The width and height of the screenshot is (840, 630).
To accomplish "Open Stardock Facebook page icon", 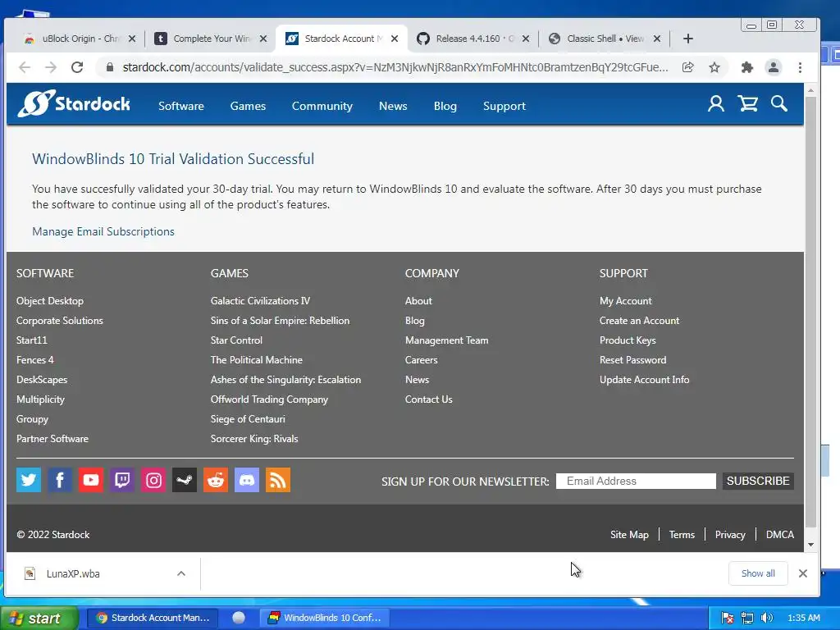I will [59, 479].
